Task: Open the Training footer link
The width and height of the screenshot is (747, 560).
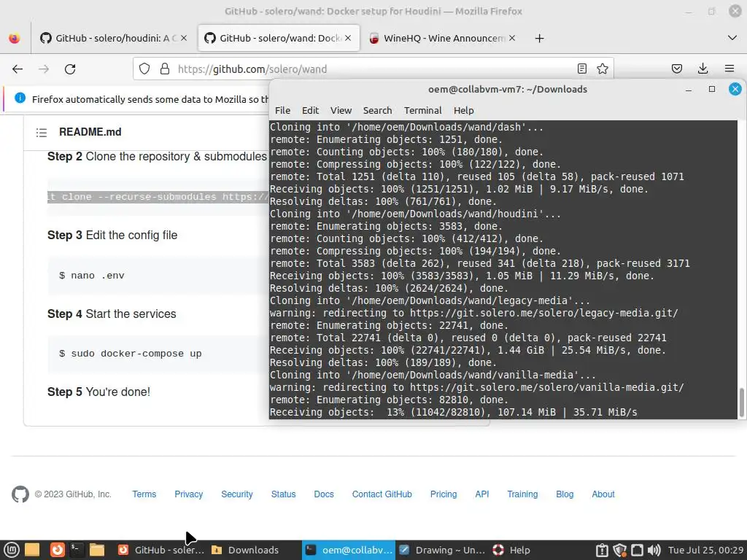Action: 522,494
